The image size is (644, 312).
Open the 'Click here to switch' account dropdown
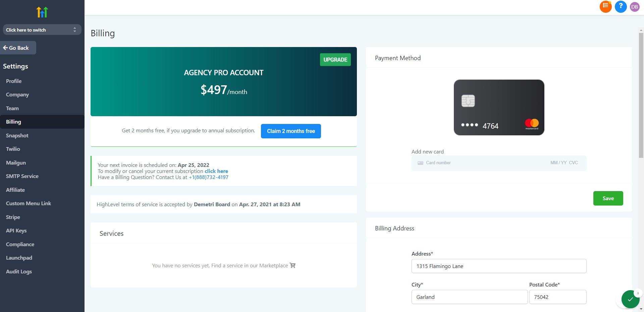(x=42, y=30)
